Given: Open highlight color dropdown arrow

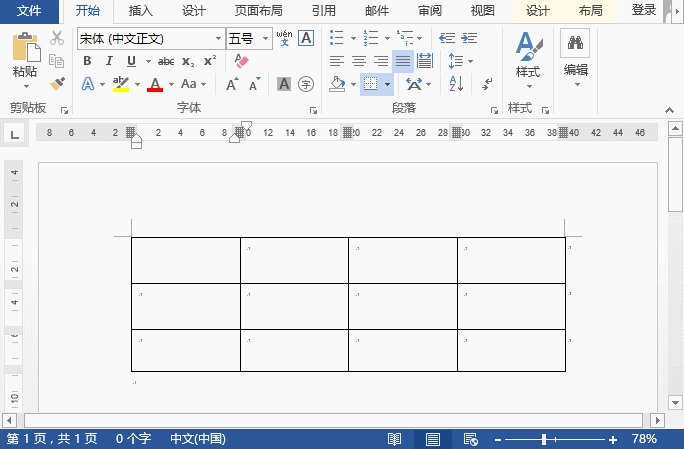Looking at the screenshot, I should [x=137, y=84].
